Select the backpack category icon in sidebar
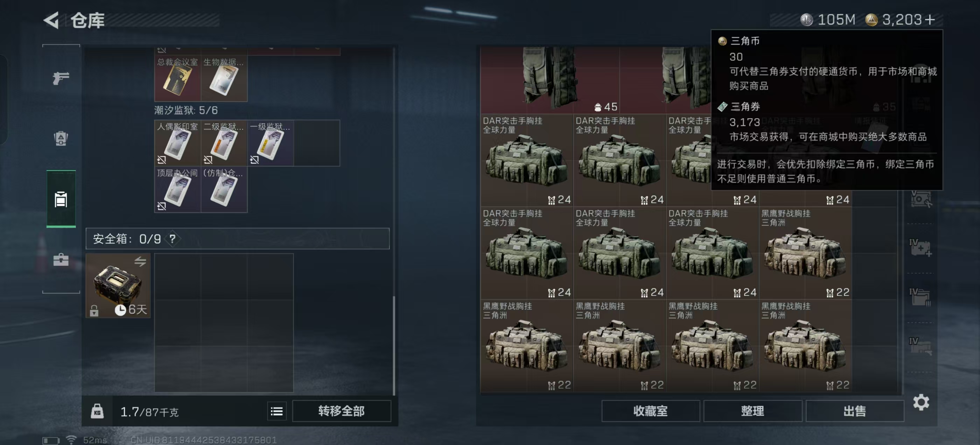980x445 pixels. click(61, 138)
